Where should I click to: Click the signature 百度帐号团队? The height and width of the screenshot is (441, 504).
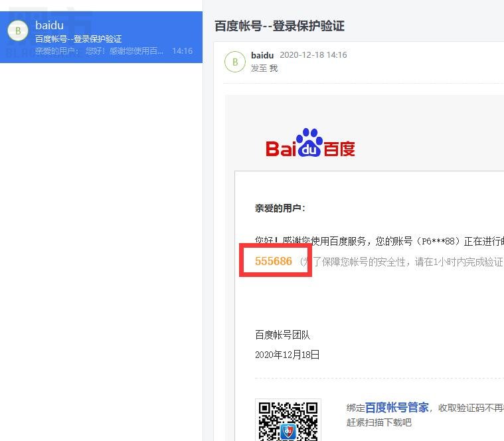[282, 335]
